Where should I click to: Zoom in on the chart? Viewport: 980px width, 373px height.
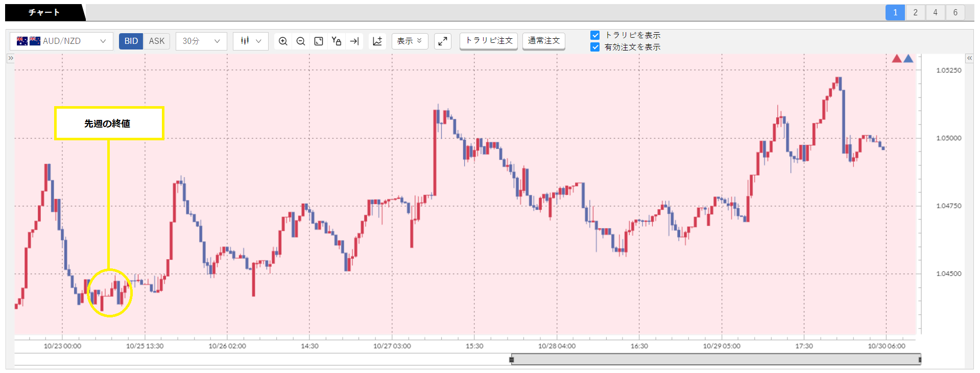[x=283, y=41]
